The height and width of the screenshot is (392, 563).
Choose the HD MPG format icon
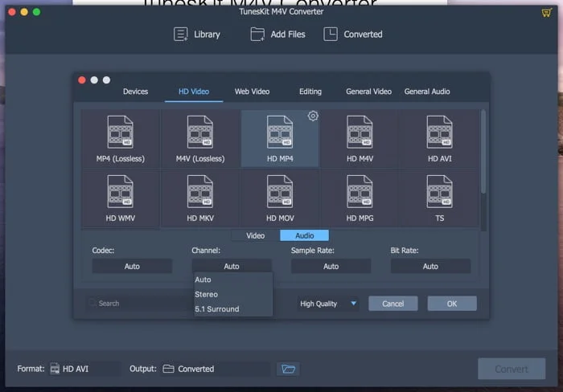[360, 191]
